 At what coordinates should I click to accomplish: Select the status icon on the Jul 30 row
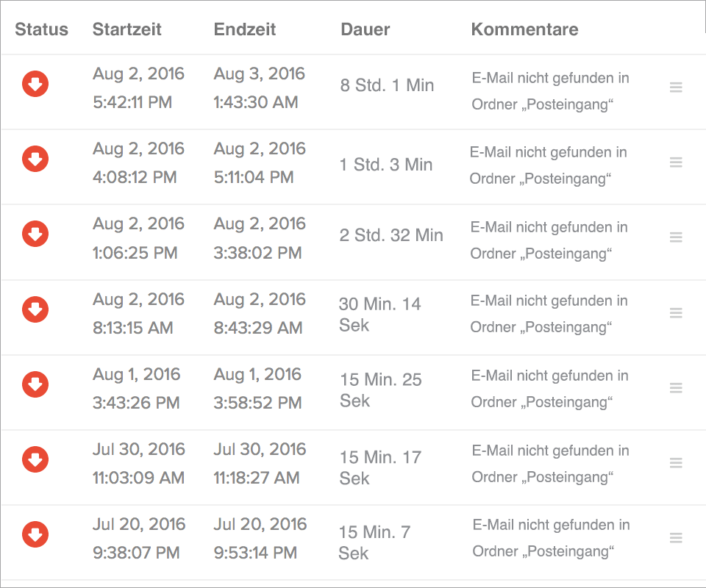[x=35, y=459]
